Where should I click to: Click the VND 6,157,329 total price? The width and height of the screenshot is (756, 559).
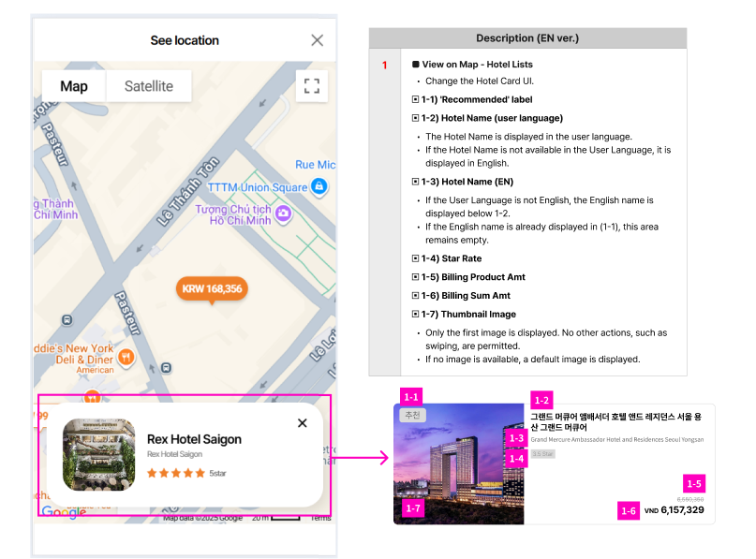[674, 510]
